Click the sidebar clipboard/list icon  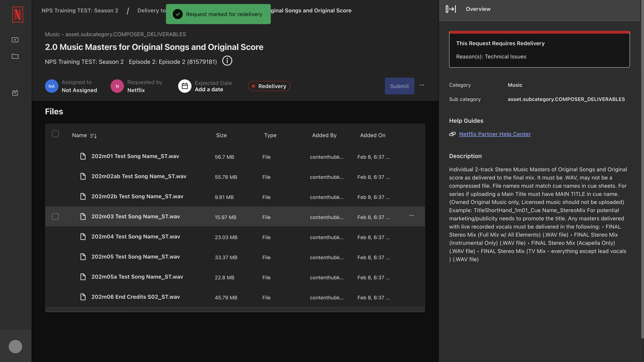click(x=15, y=93)
